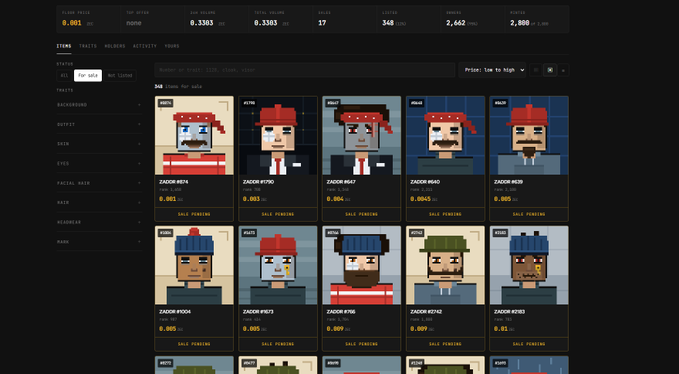Screen dimensions: 679x374
Task: Open the ZADDR #2742 green hat artwork
Action: [445, 265]
